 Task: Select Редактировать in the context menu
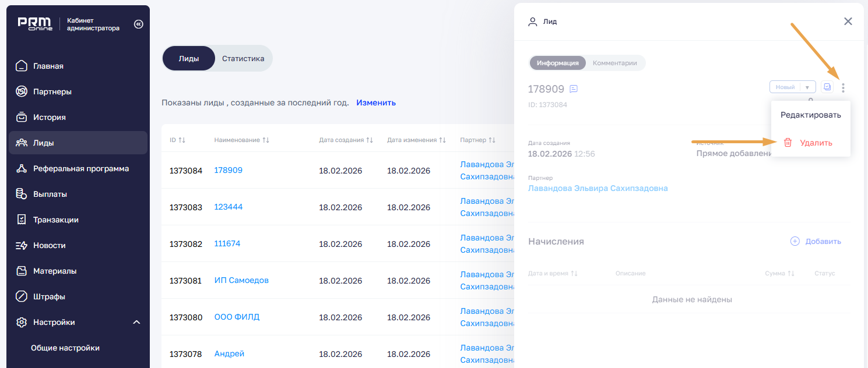tap(810, 115)
